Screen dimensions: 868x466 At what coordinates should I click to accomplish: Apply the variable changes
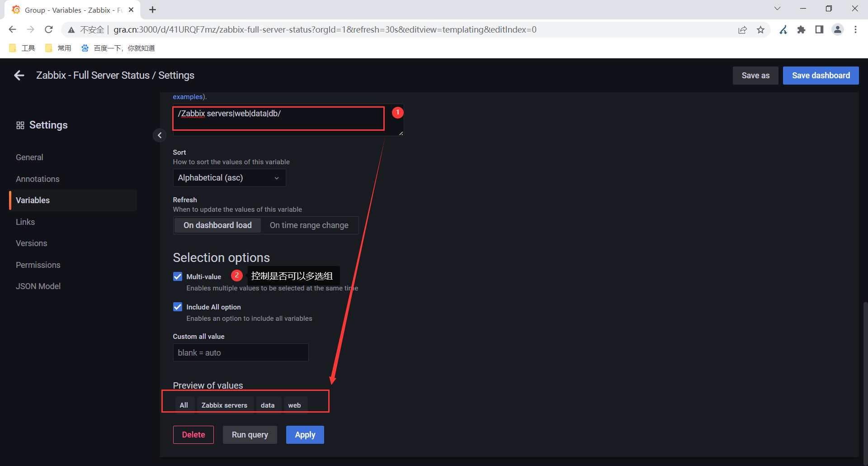pos(305,435)
